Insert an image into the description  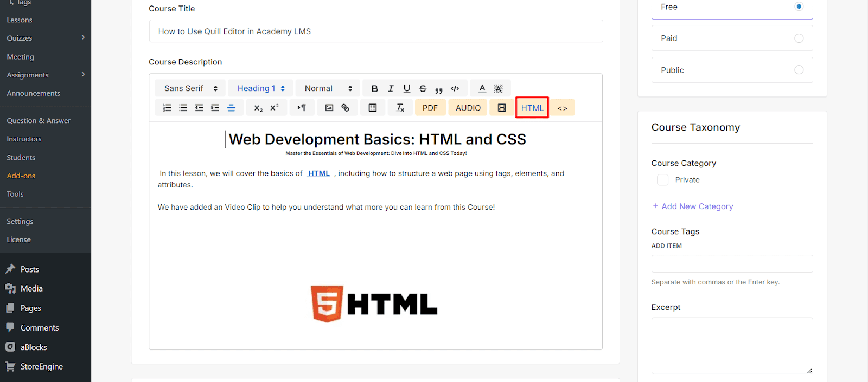point(329,108)
